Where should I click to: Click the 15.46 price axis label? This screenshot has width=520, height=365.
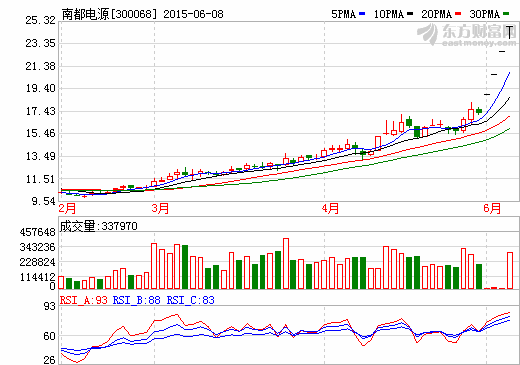[40, 134]
